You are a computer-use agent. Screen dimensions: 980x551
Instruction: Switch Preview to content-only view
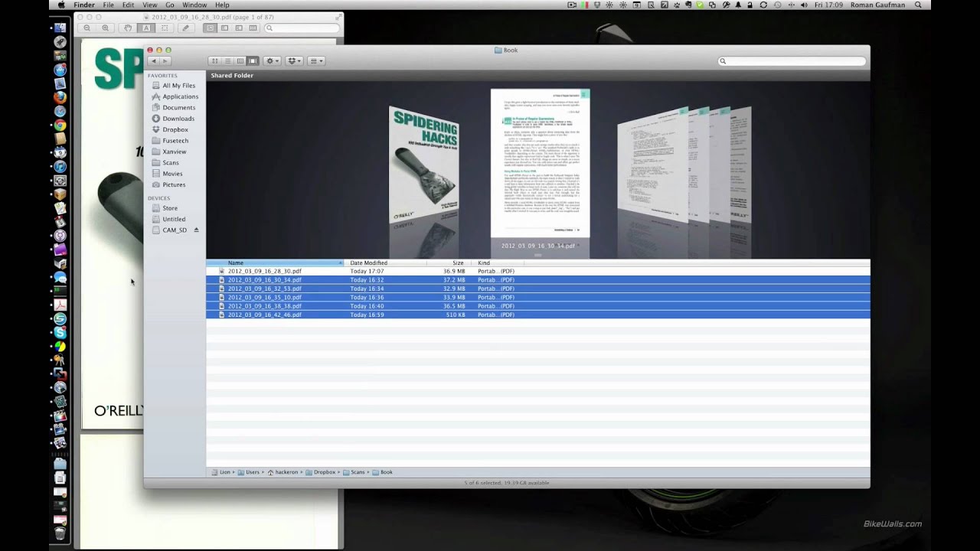(210, 28)
